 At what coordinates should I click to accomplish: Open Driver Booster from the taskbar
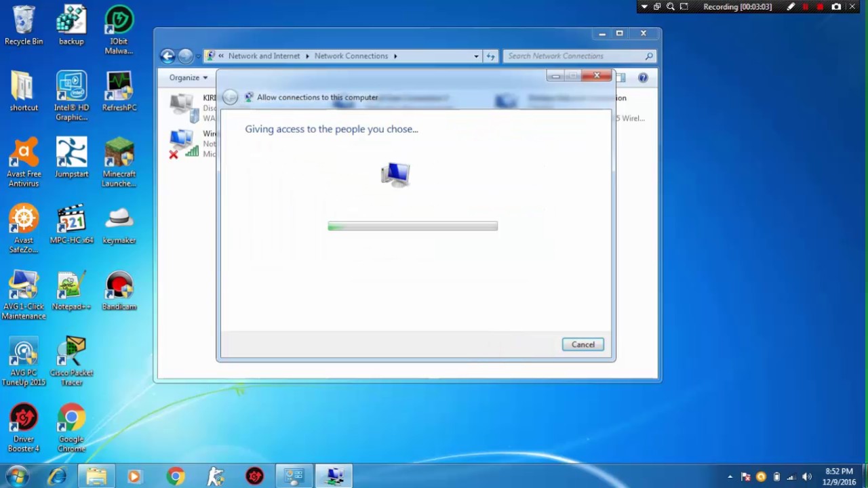pos(254,476)
